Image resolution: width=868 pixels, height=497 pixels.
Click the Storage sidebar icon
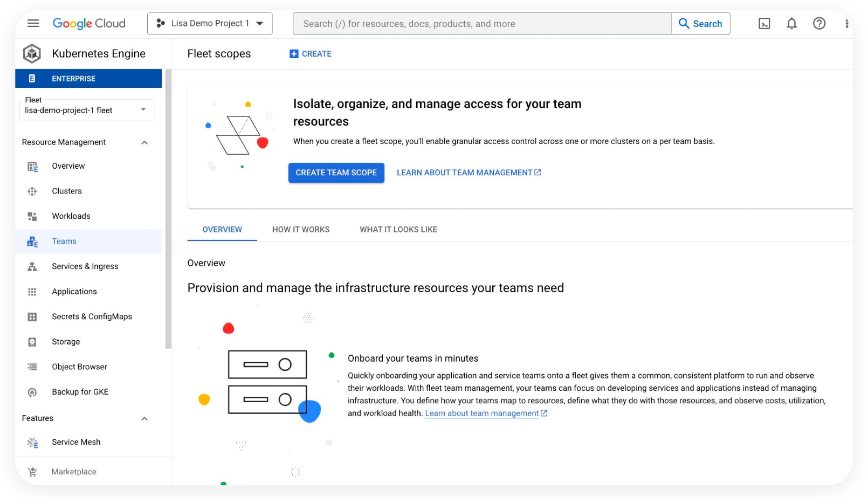tap(32, 342)
